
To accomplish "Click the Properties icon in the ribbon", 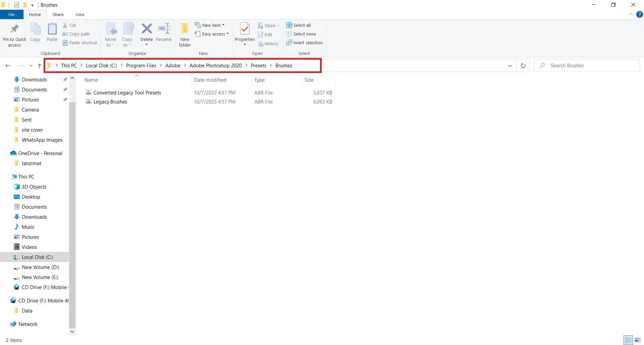I will tap(245, 29).
